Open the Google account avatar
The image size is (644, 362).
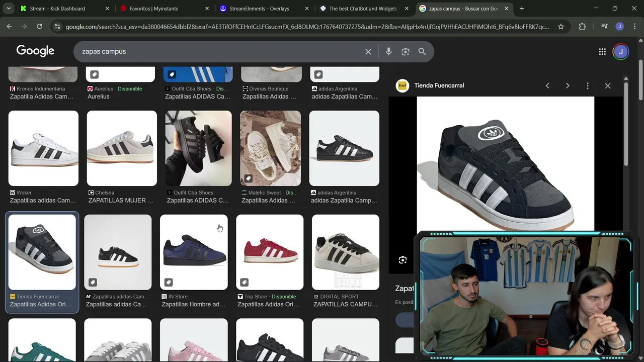[621, 51]
